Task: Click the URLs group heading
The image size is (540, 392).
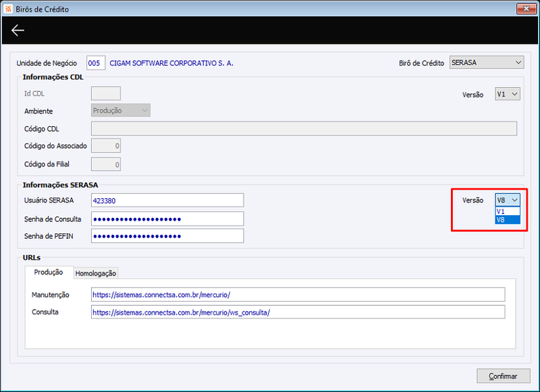Action: (32, 258)
